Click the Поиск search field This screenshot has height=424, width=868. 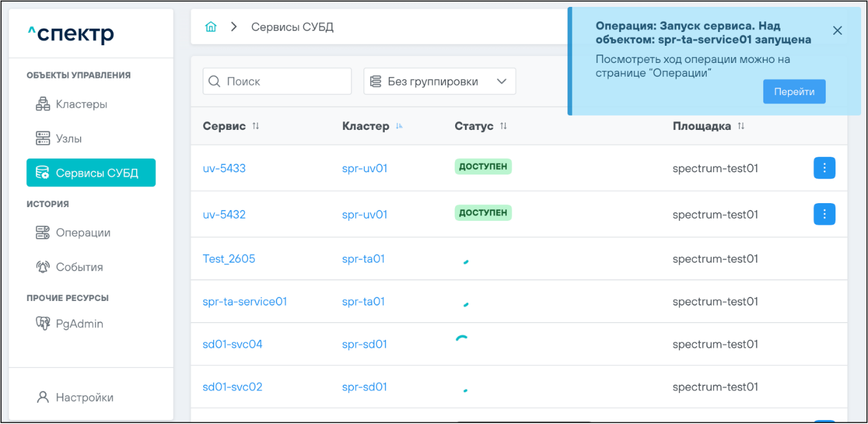pos(277,81)
